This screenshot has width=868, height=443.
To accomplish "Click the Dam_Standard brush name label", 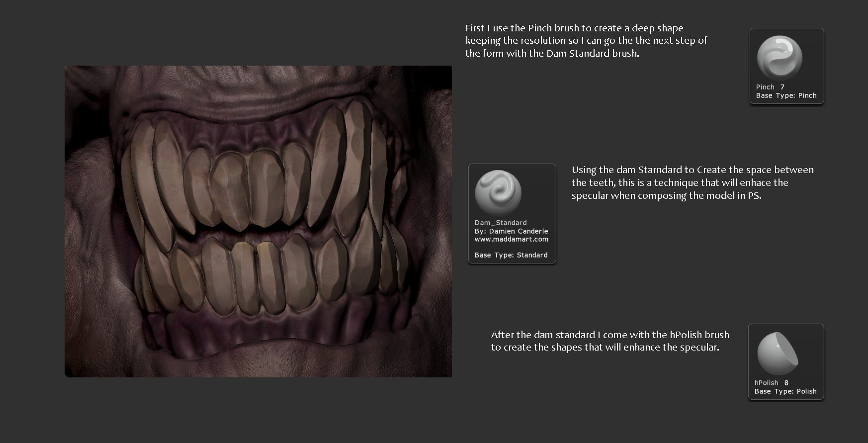I will click(x=501, y=223).
